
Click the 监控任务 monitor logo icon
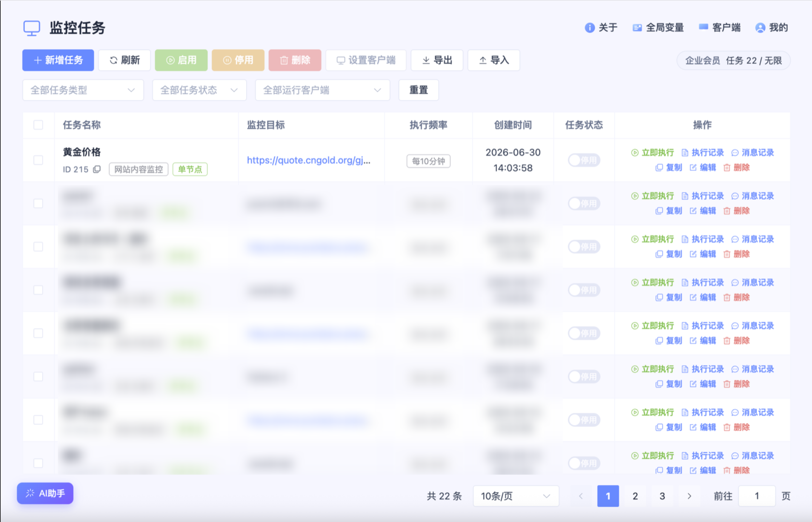(32, 28)
